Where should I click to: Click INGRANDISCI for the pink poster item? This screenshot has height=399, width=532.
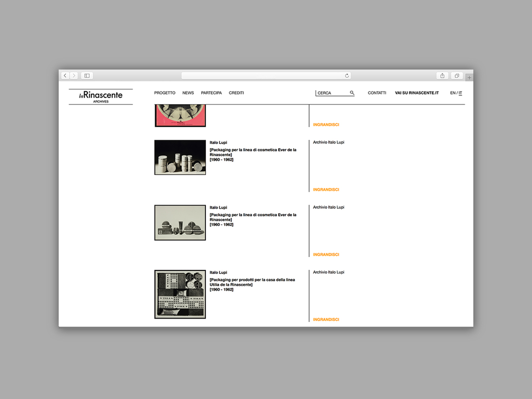[x=326, y=125]
